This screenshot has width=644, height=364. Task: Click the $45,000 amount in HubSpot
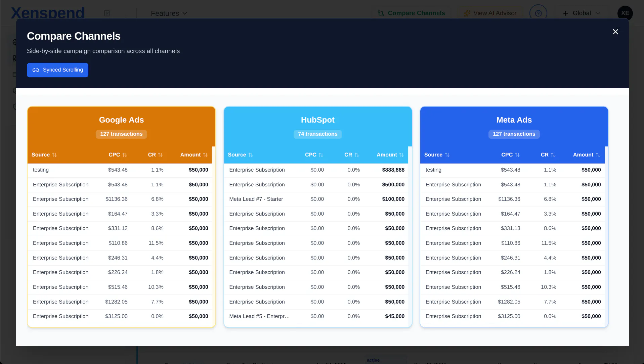tap(395, 316)
